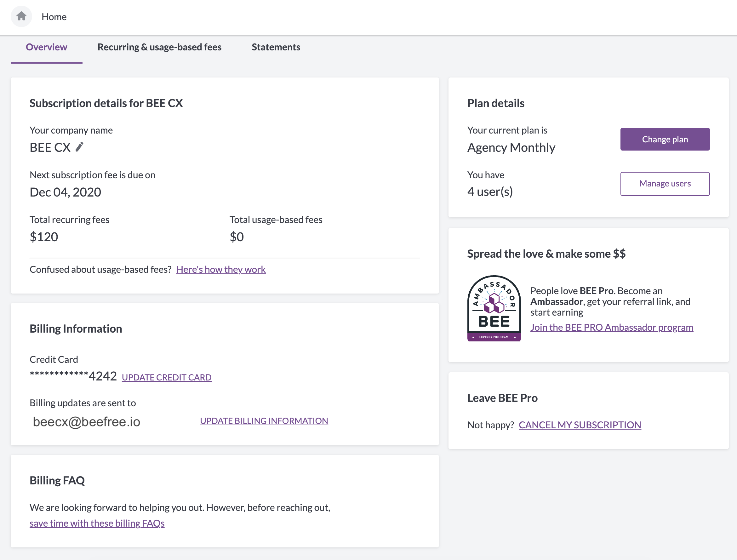Click the Agency Monthly plan name
The height and width of the screenshot is (560, 737).
pos(511,148)
